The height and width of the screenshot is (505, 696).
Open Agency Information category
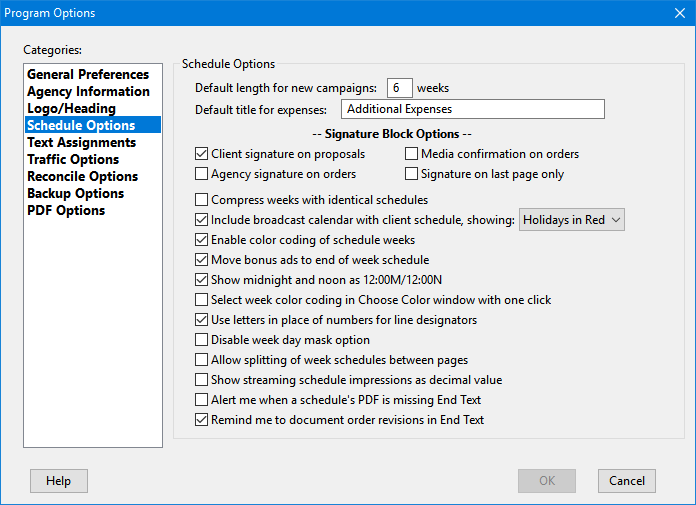coord(88,92)
